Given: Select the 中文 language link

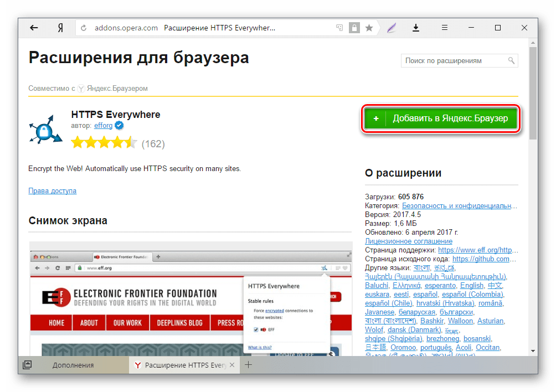Looking at the screenshot, I should coord(495,285).
